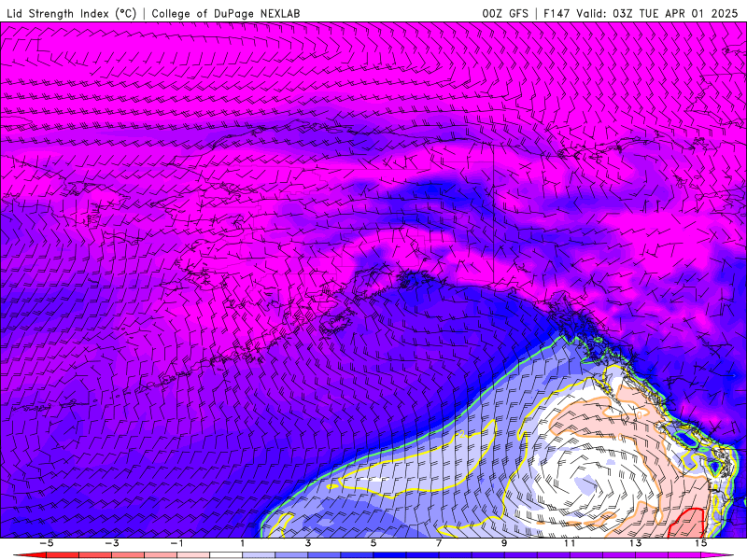Click the 9 colorbar scale label
The height and width of the screenshot is (560, 747).
pyautogui.click(x=504, y=543)
